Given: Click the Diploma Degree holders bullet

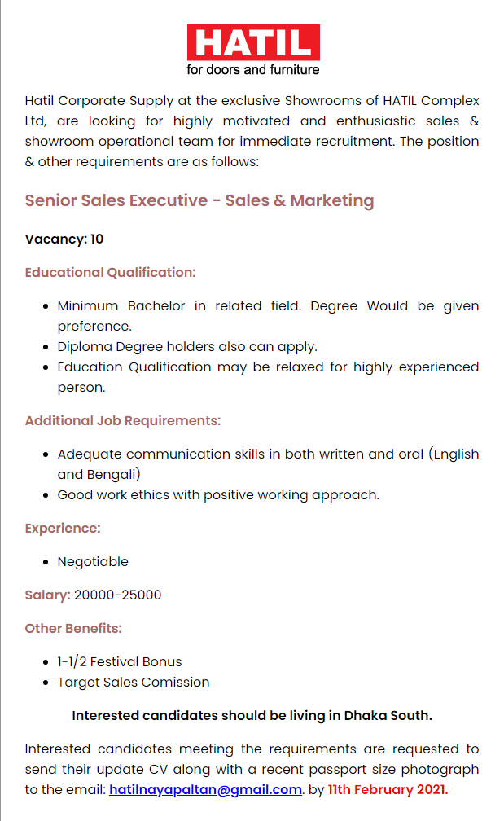Looking at the screenshot, I should coord(187,347).
